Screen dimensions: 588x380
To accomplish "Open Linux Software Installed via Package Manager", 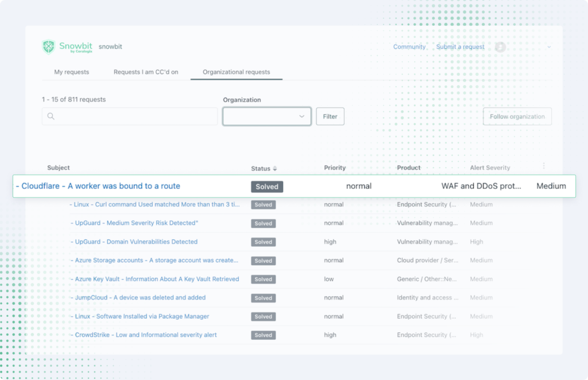I will pos(140,316).
